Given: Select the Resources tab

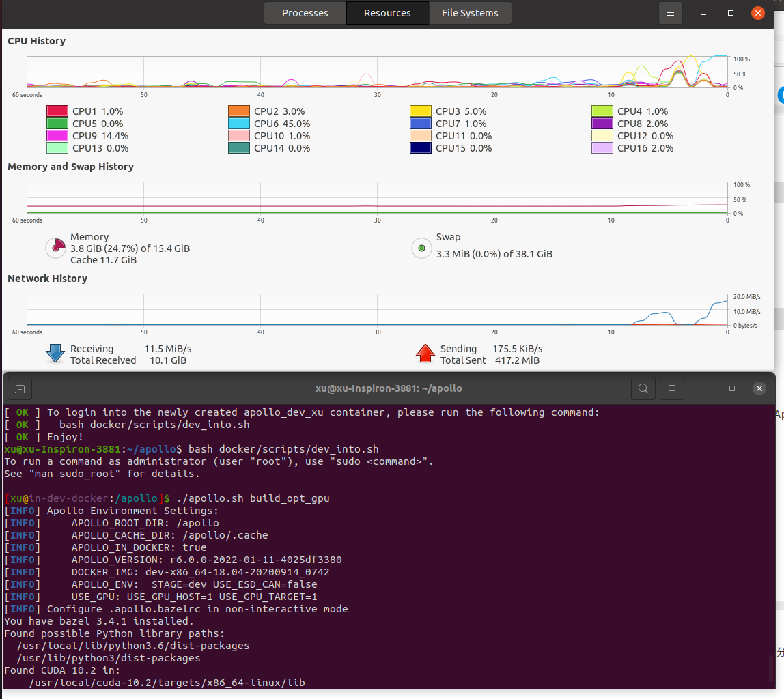Looking at the screenshot, I should pyautogui.click(x=387, y=13).
